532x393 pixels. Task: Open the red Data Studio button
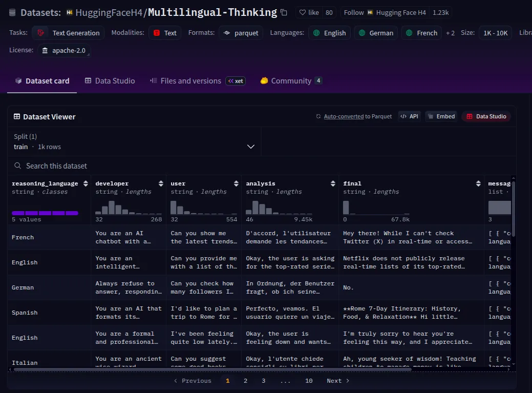(486, 116)
